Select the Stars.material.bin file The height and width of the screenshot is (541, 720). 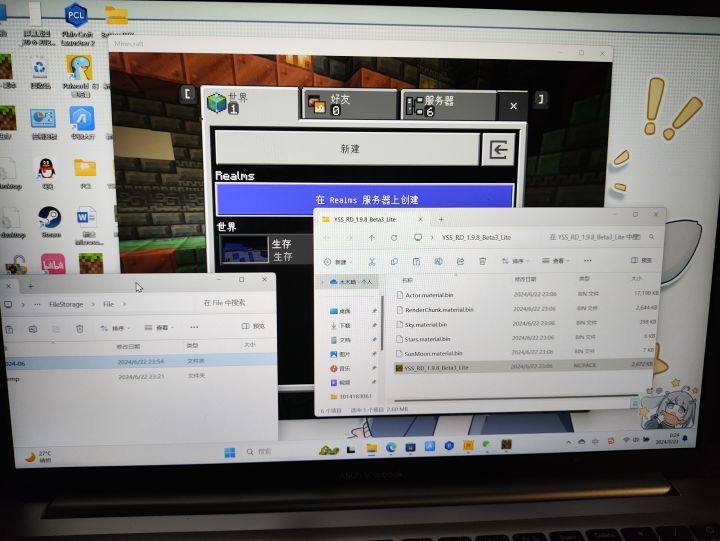[526, 338]
